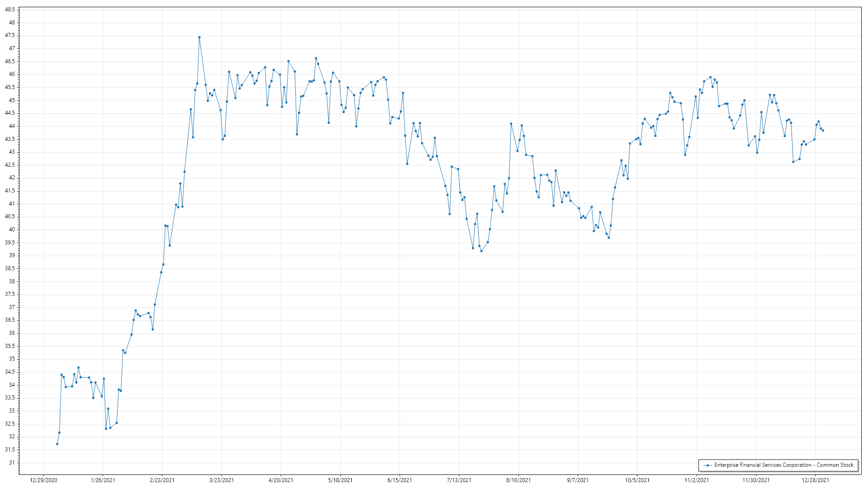The width and height of the screenshot is (868, 488).
Task: Click the 44 y-axis value label
Action: coord(12,126)
